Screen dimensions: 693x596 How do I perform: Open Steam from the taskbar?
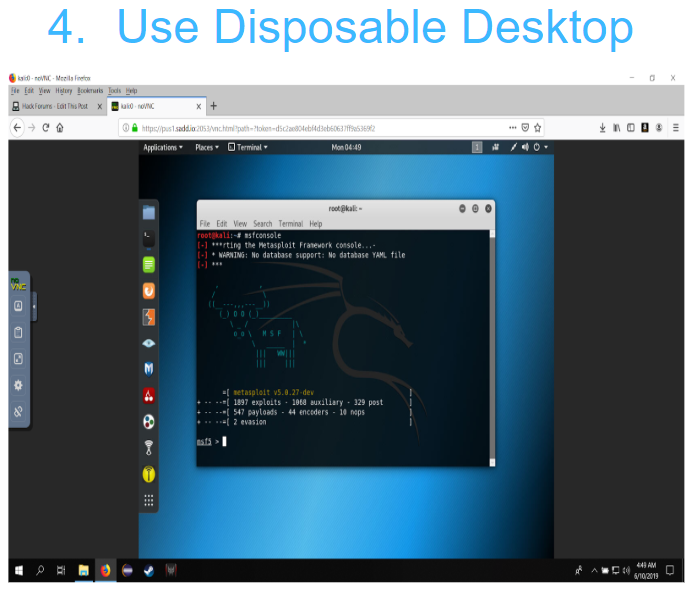click(x=149, y=571)
